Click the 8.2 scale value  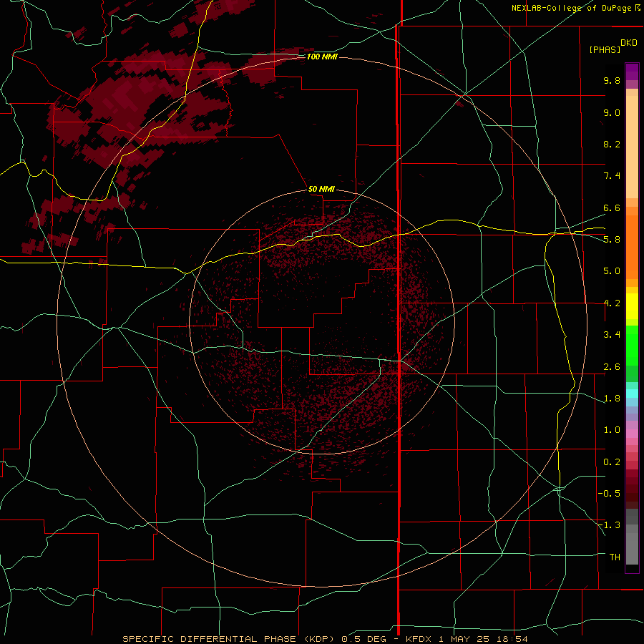pyautogui.click(x=612, y=144)
